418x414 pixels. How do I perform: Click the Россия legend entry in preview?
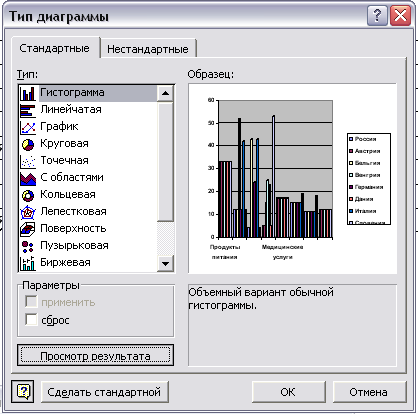coord(363,139)
